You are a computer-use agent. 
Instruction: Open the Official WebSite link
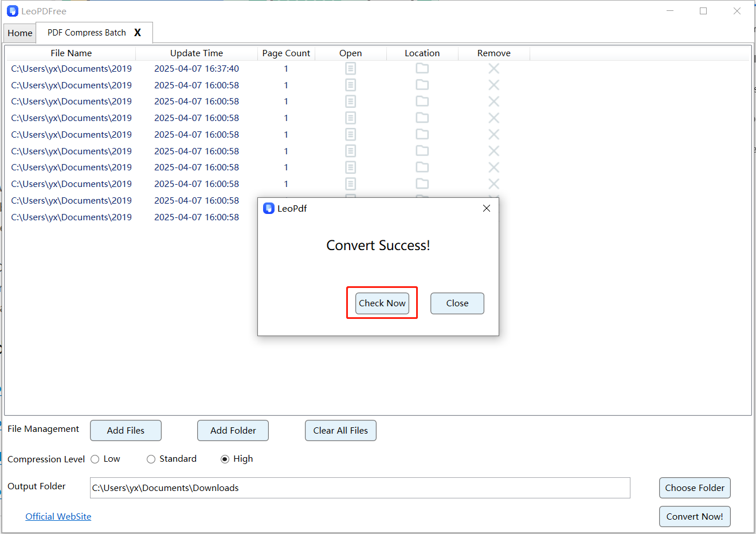[58, 516]
